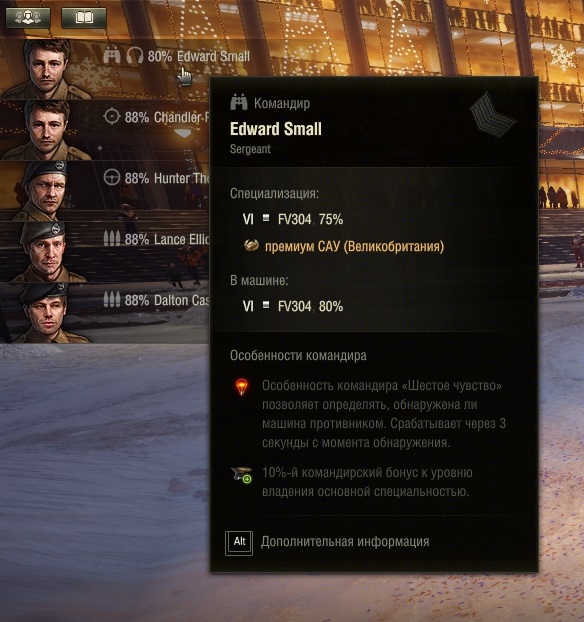
Task: Select Edward Small's commander portrait
Action: point(47,69)
